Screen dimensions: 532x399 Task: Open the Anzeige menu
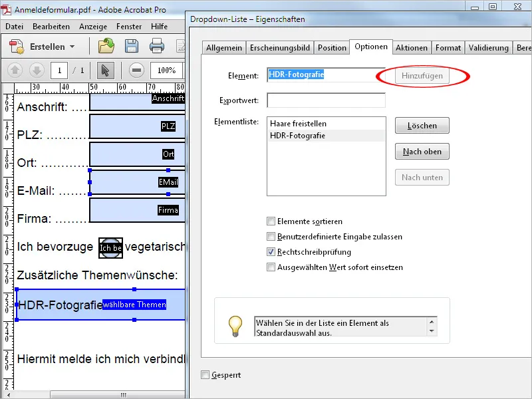[x=93, y=27]
